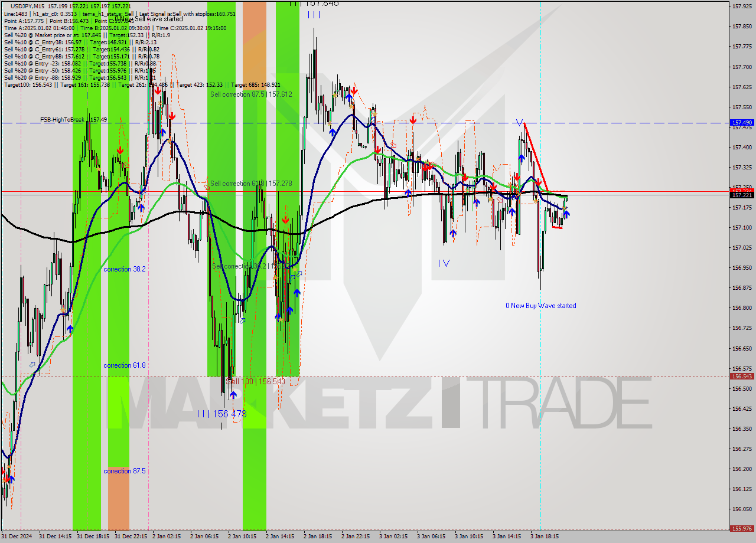Click the red 155.976 price tag on axis
756x543 pixels.
[x=742, y=529]
